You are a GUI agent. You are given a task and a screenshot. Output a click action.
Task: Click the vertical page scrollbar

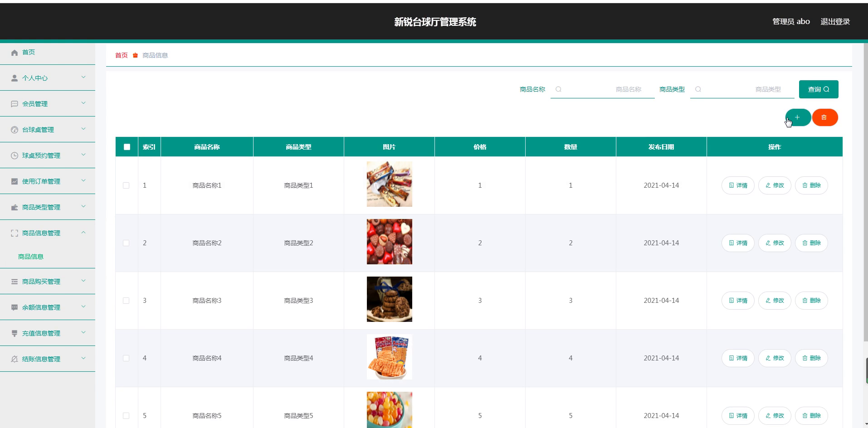[x=865, y=193]
